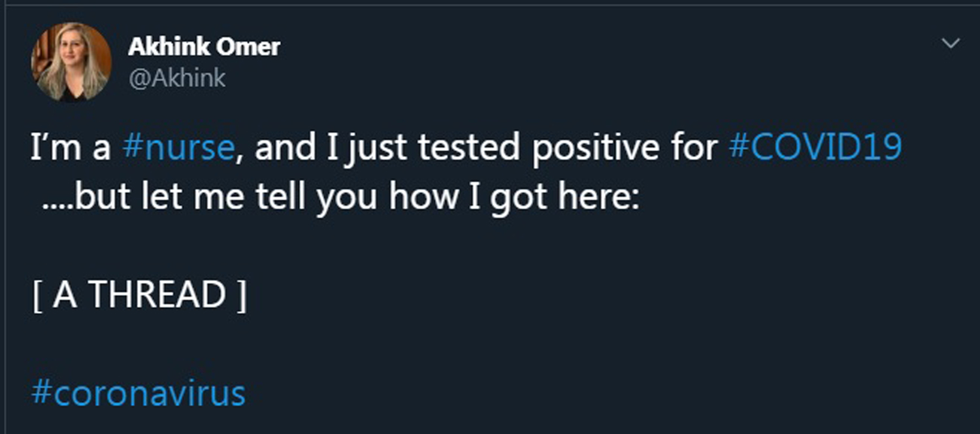Click "and I just tested positive for" text
This screenshot has height=434, width=980.
tap(486, 148)
